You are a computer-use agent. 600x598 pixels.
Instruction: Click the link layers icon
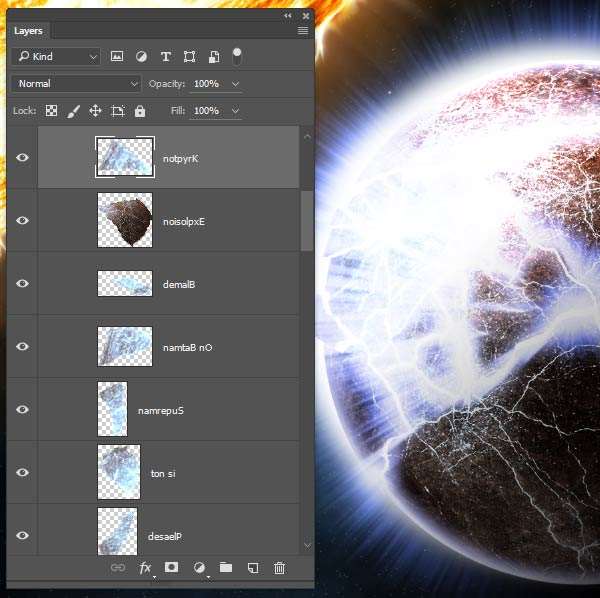pyautogui.click(x=118, y=568)
